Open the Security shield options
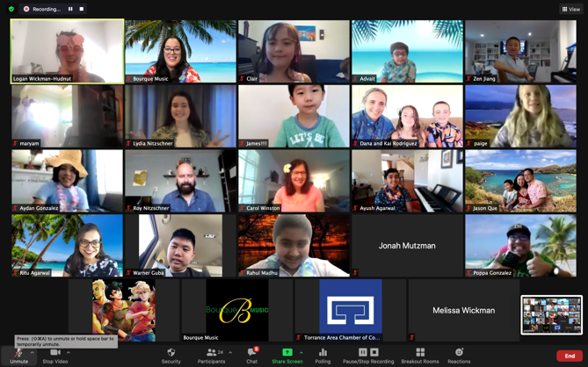 [x=171, y=354]
